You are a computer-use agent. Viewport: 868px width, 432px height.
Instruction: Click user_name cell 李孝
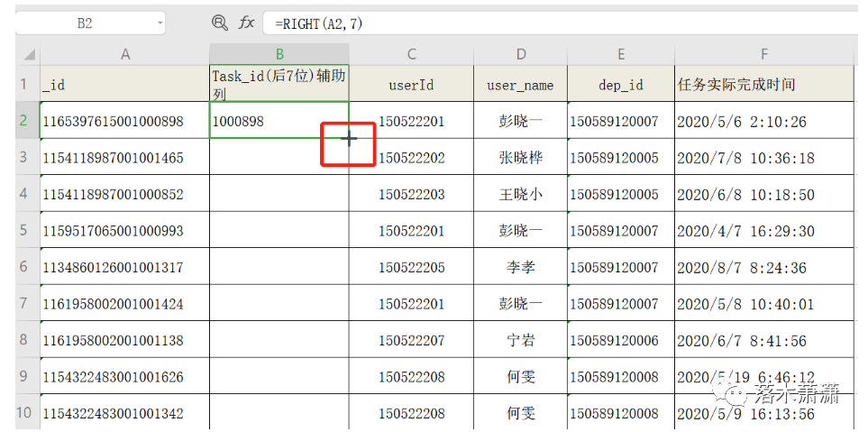(x=520, y=266)
